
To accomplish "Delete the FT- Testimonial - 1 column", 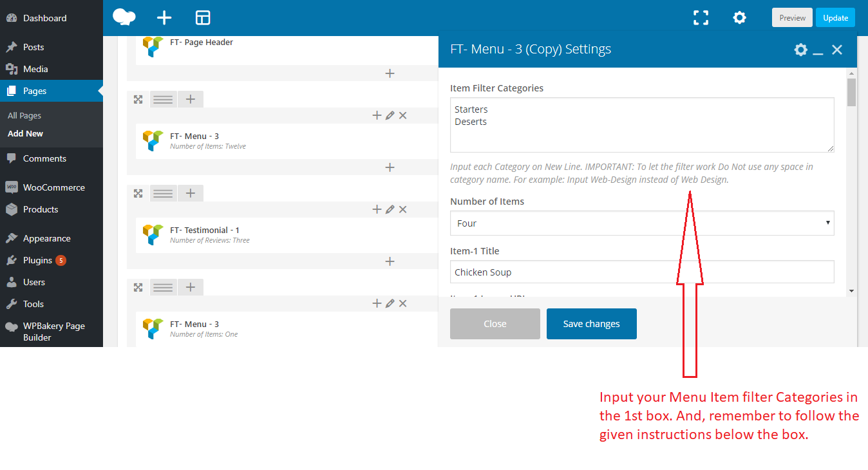I will click(x=402, y=209).
